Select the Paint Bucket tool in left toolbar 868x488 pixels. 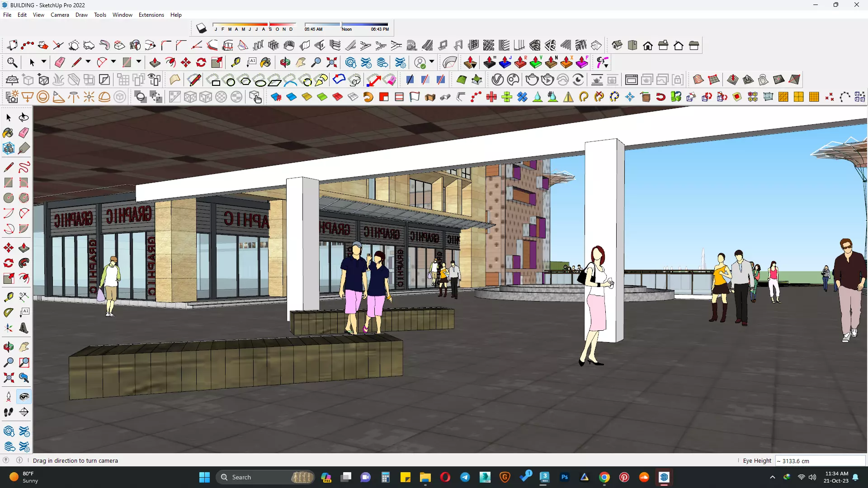tap(8, 133)
